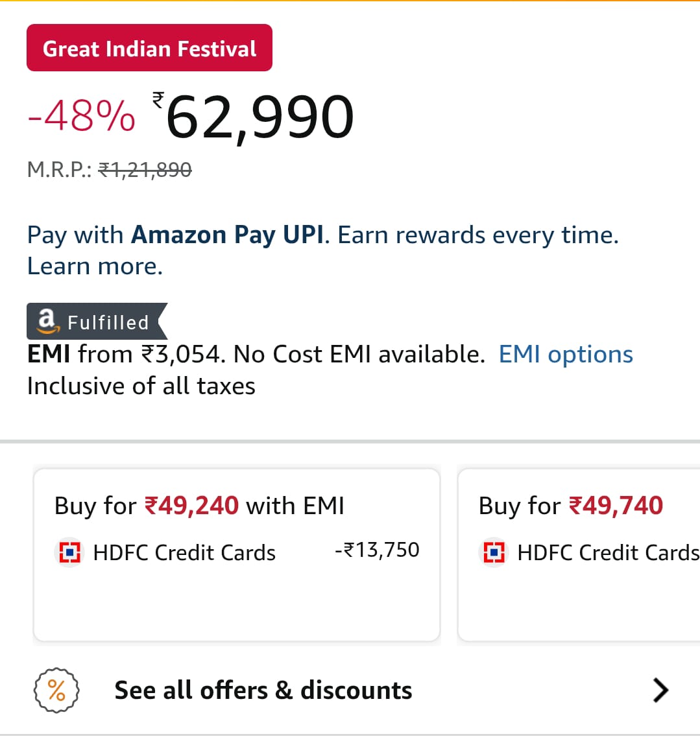Tap the Amazon Pay UPI text
Screen dimensions: 700x743
[x=227, y=235]
